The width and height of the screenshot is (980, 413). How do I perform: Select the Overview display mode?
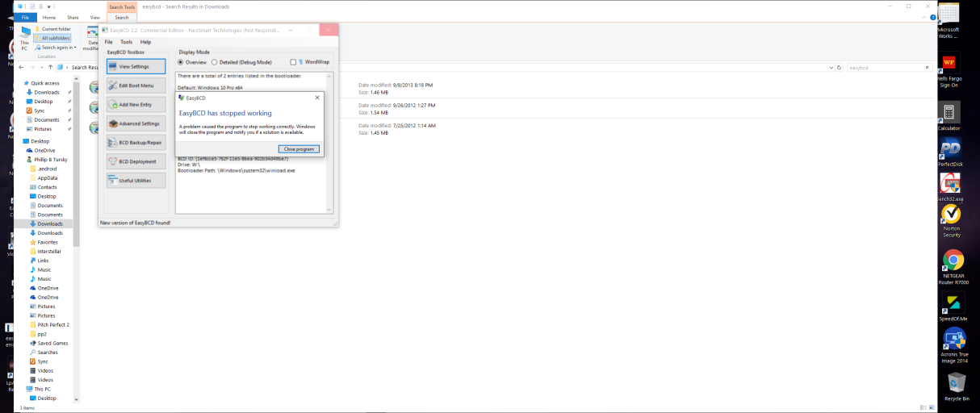click(193, 62)
